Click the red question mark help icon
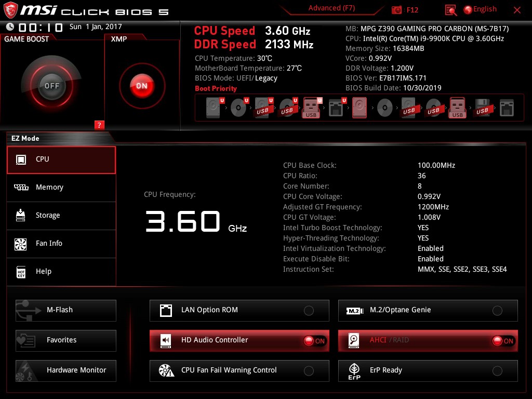 (99, 125)
